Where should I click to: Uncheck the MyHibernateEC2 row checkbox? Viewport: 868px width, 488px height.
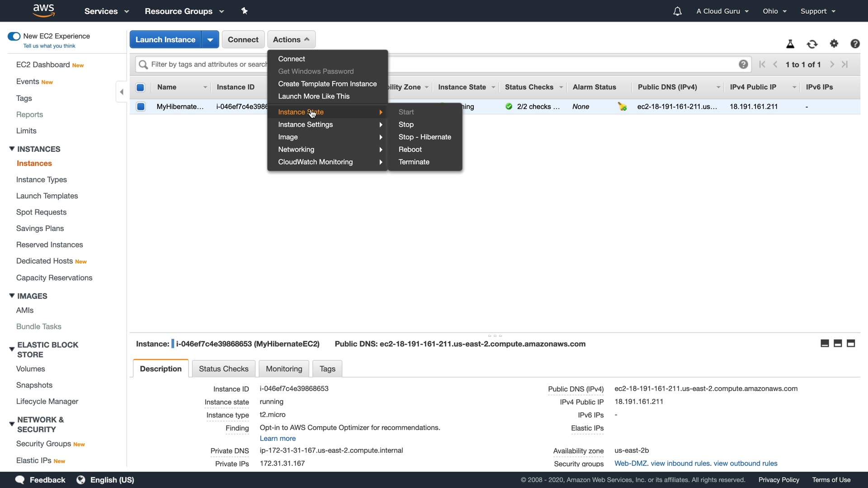pyautogui.click(x=141, y=107)
